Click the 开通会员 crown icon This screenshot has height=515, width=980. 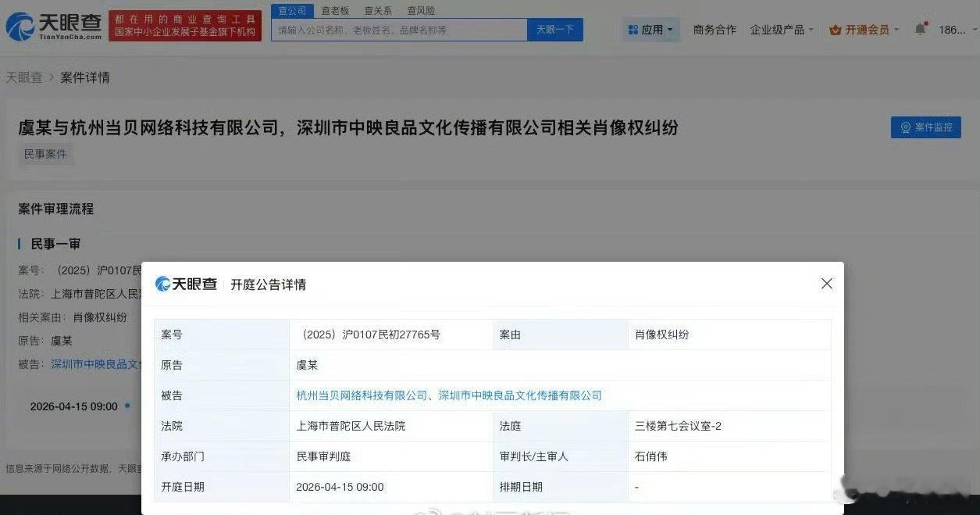pyautogui.click(x=835, y=30)
